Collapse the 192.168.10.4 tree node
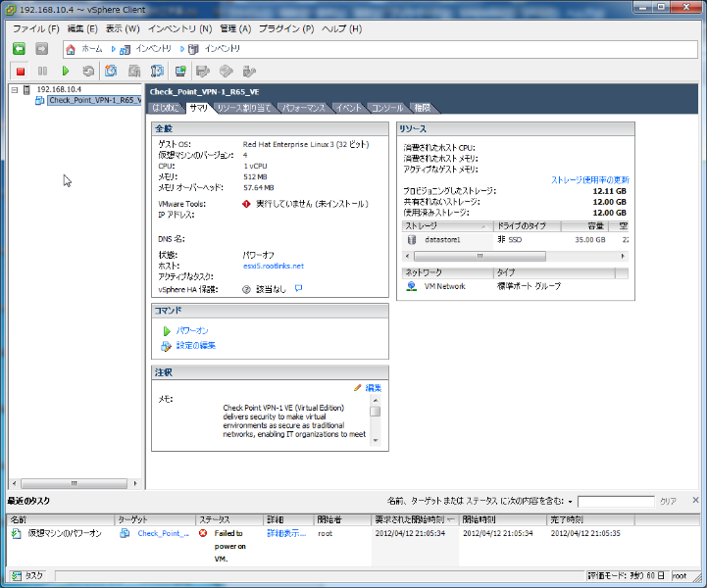The width and height of the screenshot is (707, 588). click(15, 90)
